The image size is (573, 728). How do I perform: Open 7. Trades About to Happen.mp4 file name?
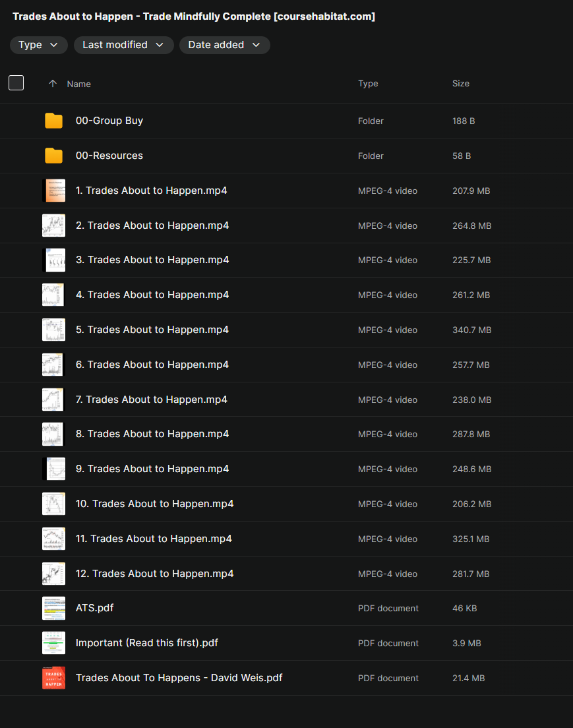[152, 400]
